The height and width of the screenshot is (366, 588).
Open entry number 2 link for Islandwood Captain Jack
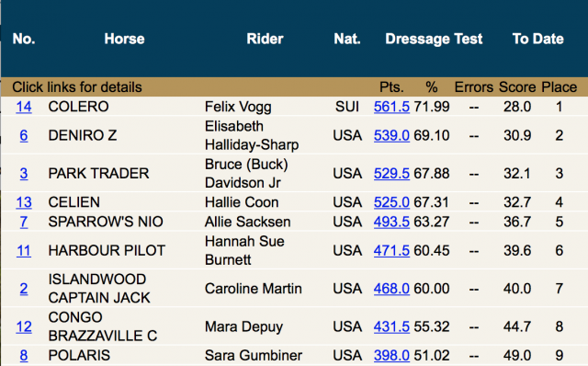24,289
